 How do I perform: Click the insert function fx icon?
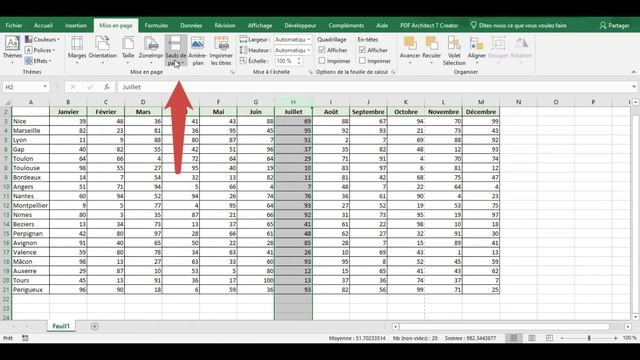tap(107, 87)
